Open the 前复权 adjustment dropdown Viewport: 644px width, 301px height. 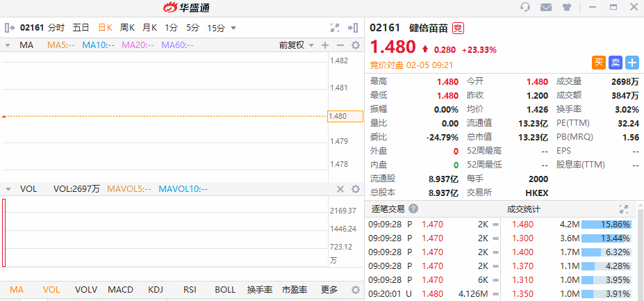(296, 45)
